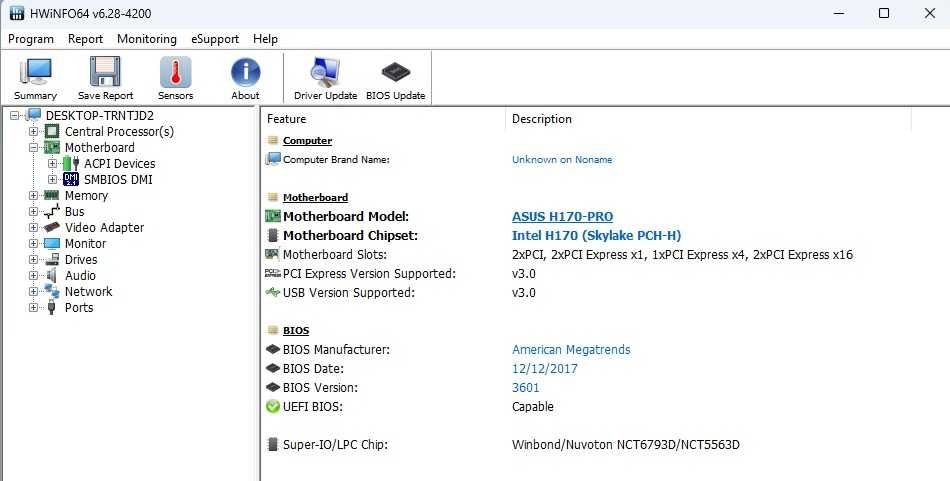Open the Summary toolbar icon
The height and width of the screenshot is (481, 950).
tap(35, 71)
